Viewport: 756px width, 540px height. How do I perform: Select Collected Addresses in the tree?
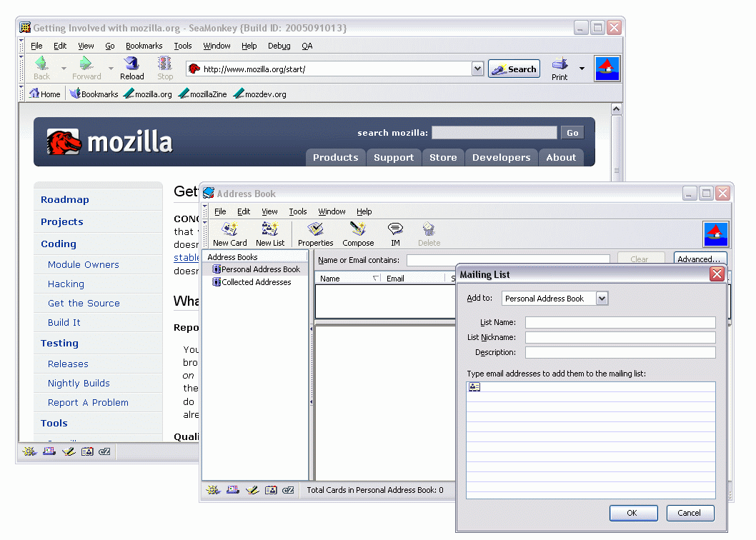point(252,282)
